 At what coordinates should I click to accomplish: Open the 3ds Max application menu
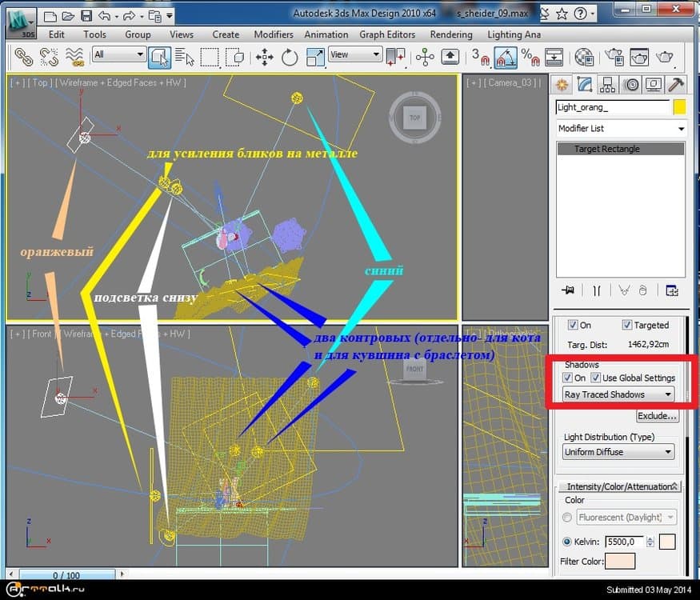(x=20, y=23)
